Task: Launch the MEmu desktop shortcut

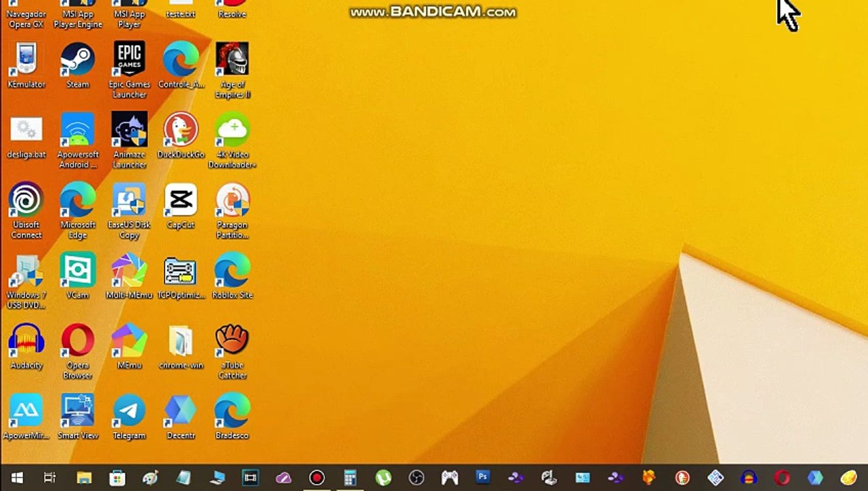Action: click(x=129, y=347)
